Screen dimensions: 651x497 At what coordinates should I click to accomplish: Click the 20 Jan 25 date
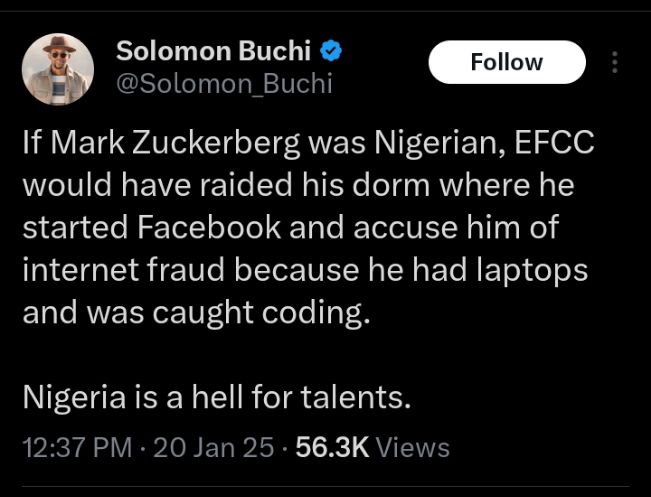point(213,447)
